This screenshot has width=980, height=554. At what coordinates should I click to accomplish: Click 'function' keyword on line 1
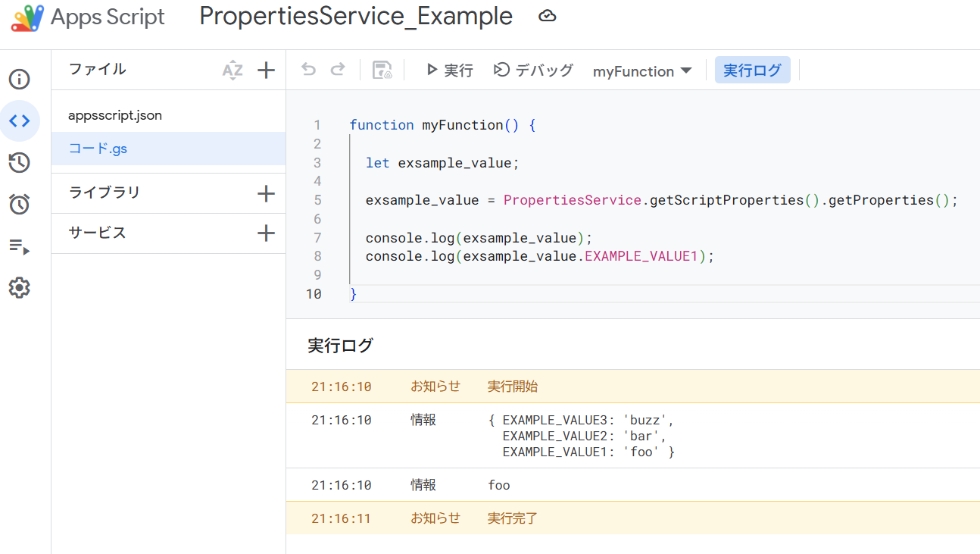[x=382, y=125]
